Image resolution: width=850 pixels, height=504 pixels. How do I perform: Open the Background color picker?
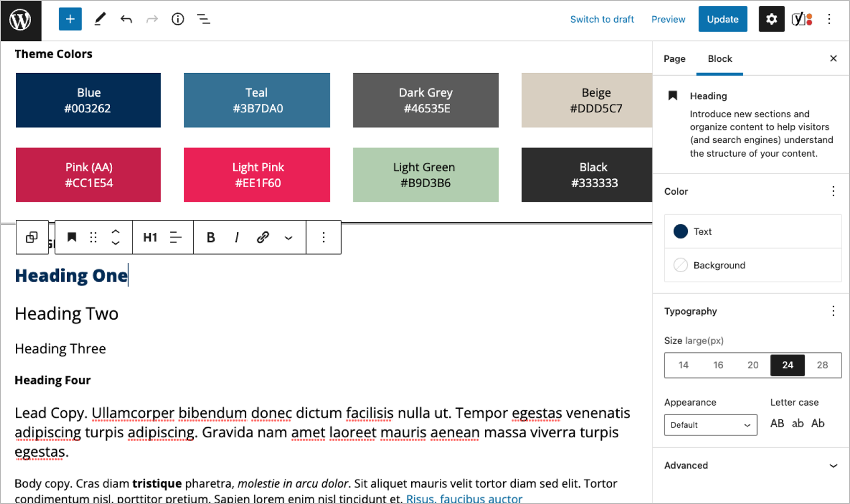point(753,265)
